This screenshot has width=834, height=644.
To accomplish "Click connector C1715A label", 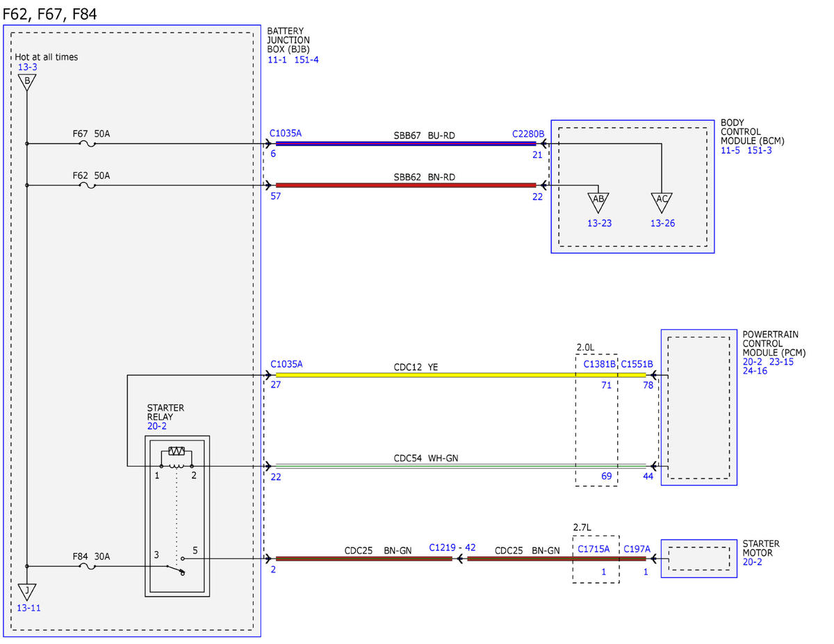I will pyautogui.click(x=594, y=548).
